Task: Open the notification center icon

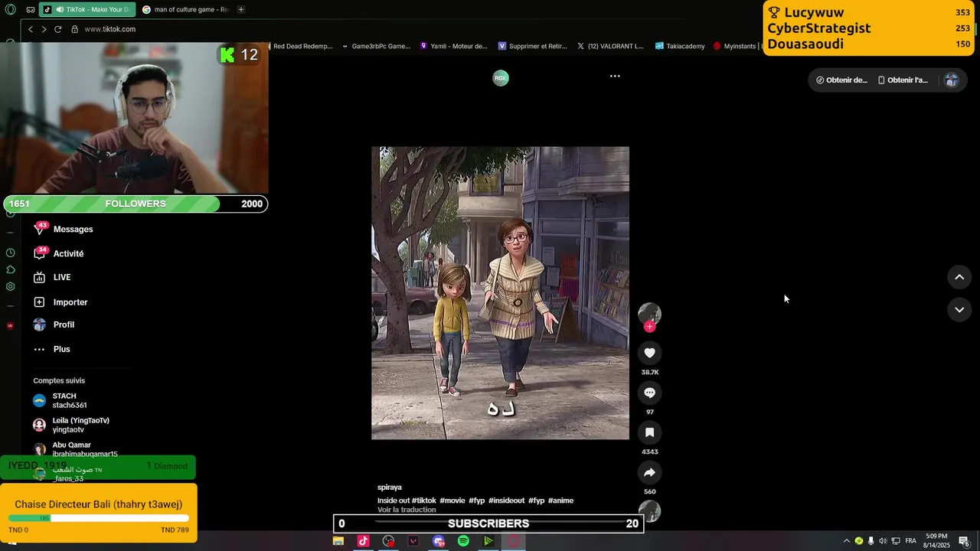Action: point(964,541)
